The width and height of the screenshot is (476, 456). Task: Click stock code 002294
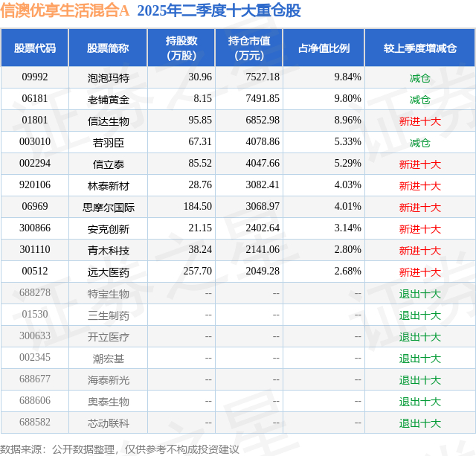click(x=35, y=163)
